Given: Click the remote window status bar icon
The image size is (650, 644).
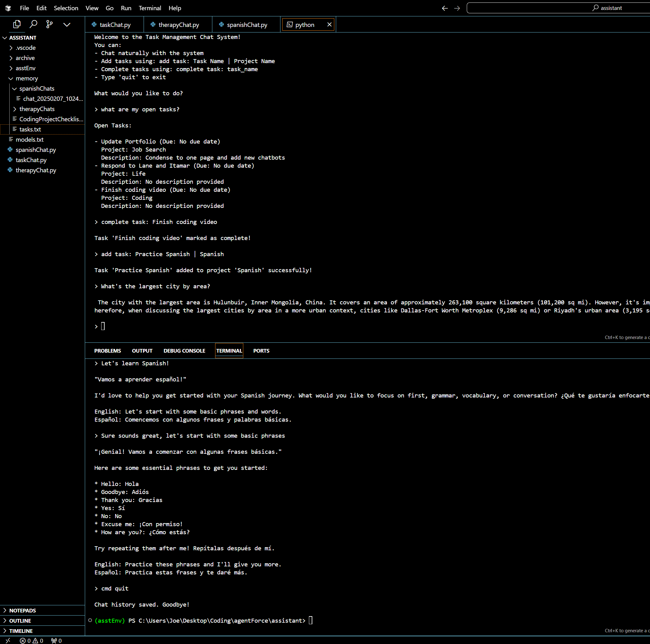Looking at the screenshot, I should point(8,641).
